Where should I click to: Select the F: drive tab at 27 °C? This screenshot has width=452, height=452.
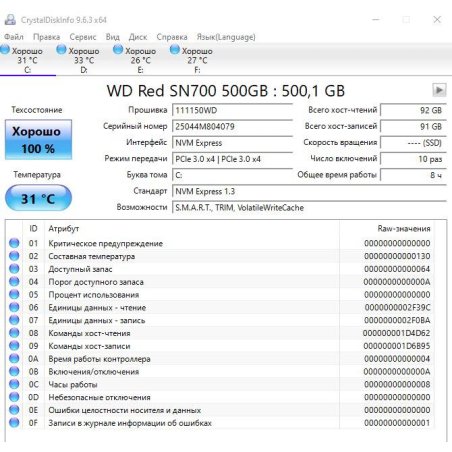(197, 60)
